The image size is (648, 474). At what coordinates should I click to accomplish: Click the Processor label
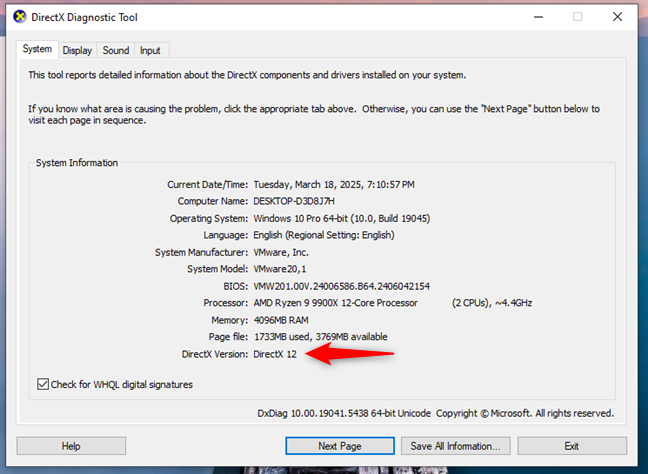(226, 303)
